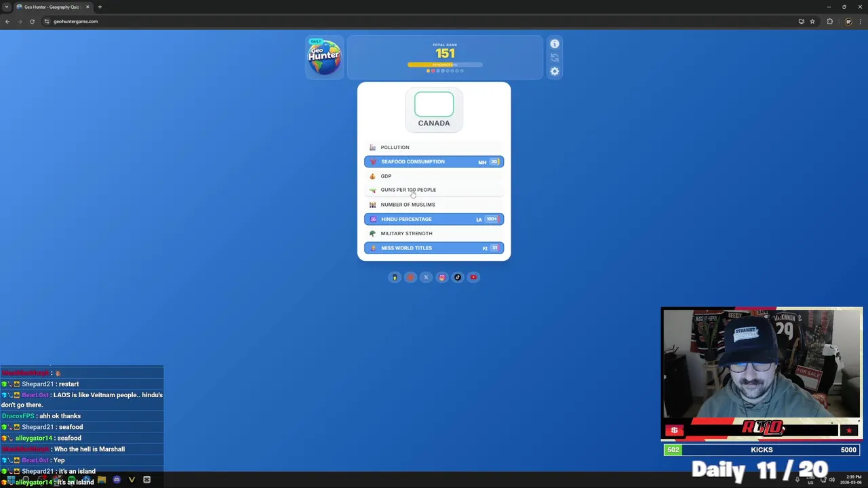Click chat message 'Who the hell is Marshall'
The image size is (868, 488).
pos(89,449)
